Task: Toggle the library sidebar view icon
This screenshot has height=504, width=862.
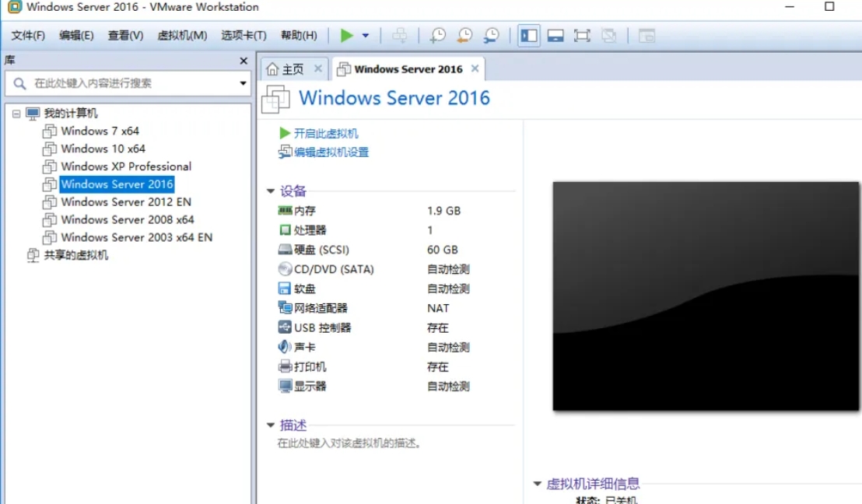Action: [x=529, y=36]
